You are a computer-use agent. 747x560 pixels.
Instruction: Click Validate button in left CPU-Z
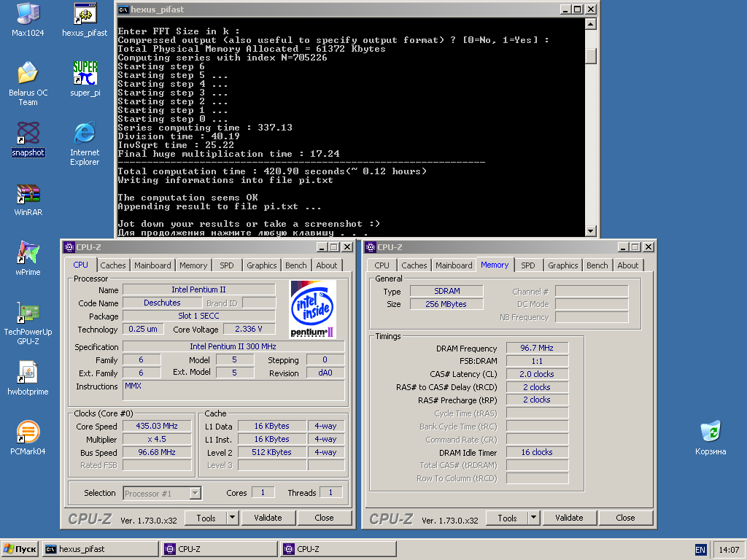[268, 518]
